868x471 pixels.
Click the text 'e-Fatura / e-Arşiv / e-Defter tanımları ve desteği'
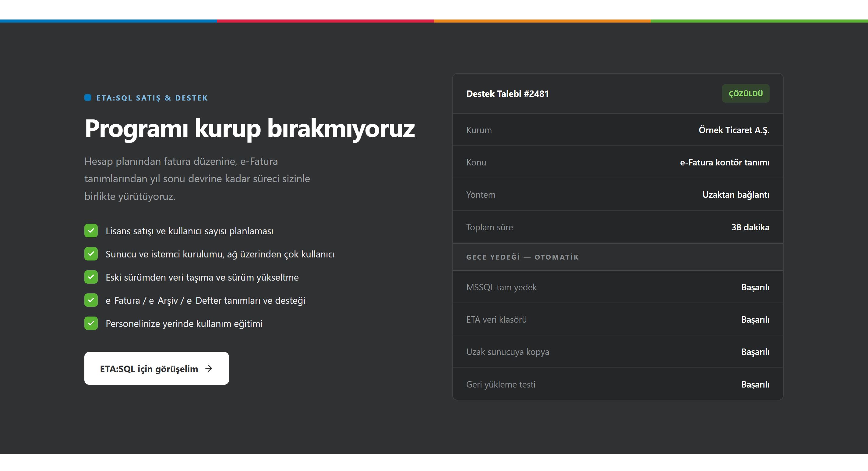click(x=206, y=300)
